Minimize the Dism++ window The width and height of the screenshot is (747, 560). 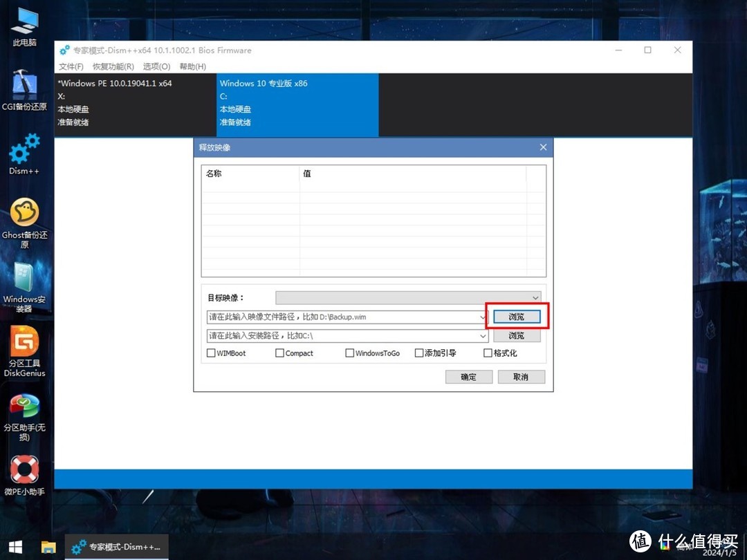[x=619, y=50]
